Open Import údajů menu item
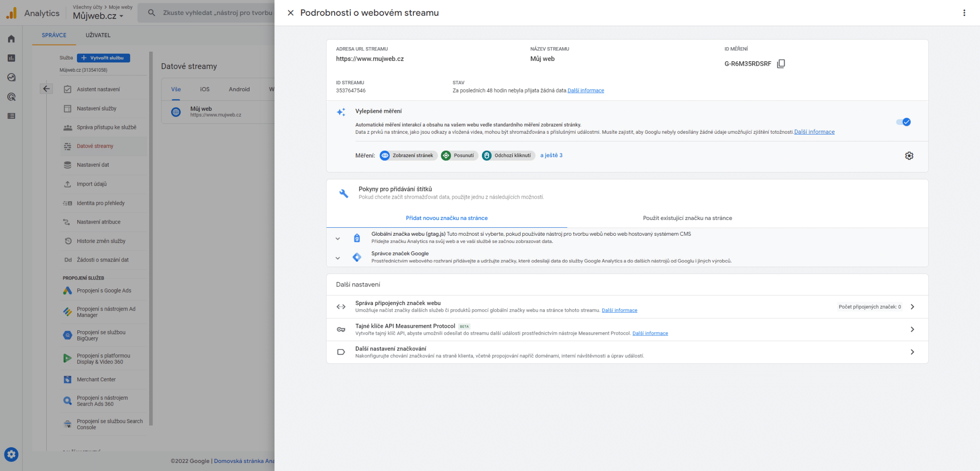 [x=104, y=184]
